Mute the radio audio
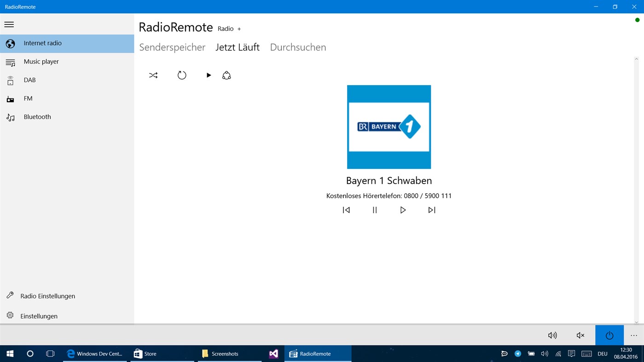Viewport: 644px width, 362px height. (580, 335)
